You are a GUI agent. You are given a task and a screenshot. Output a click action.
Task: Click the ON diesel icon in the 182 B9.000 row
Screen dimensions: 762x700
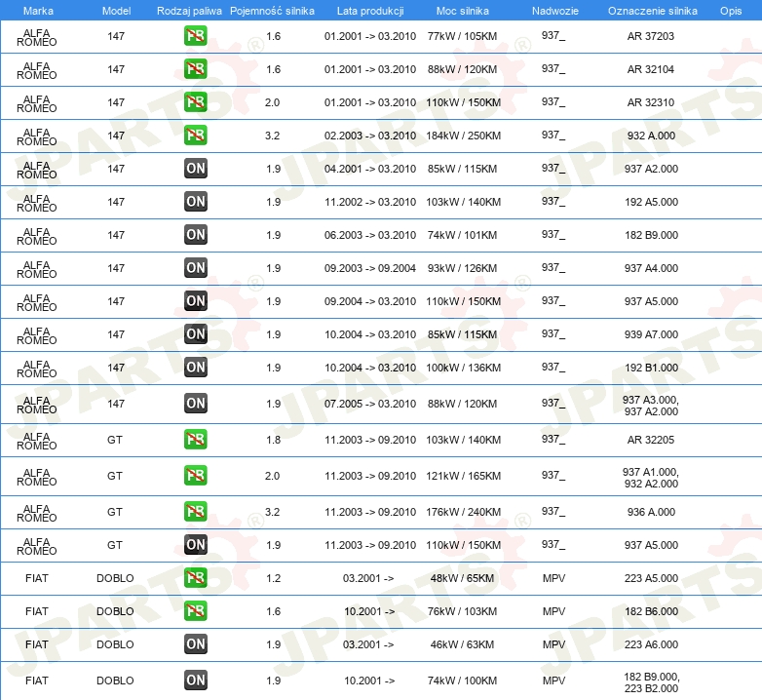coord(195,235)
